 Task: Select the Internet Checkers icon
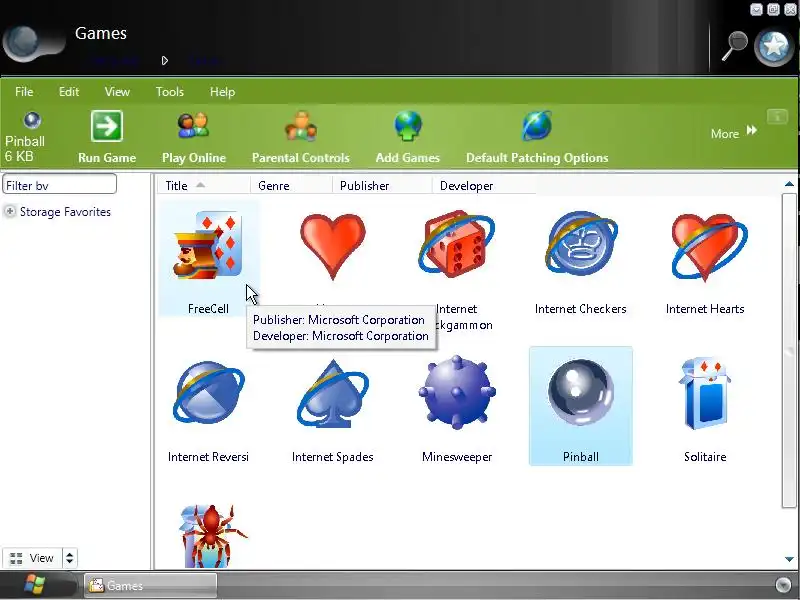581,243
